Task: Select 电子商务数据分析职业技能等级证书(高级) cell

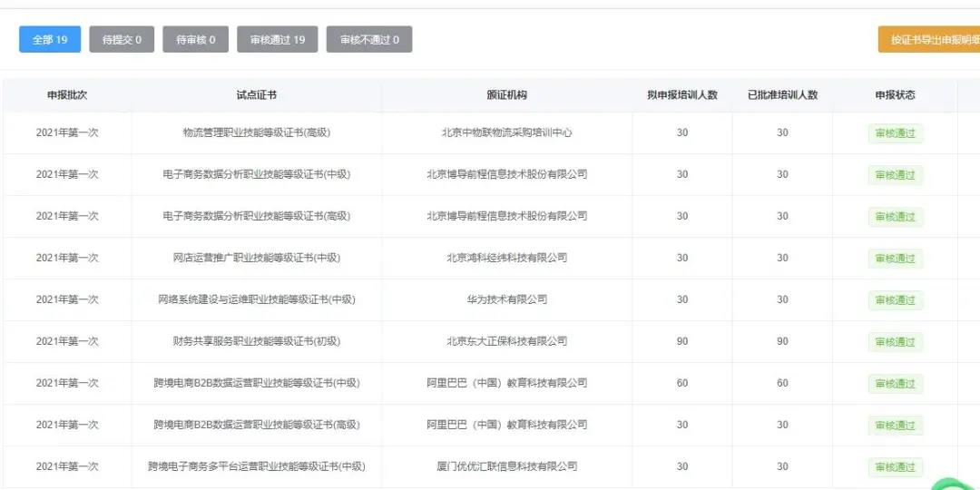Action: click(256, 216)
